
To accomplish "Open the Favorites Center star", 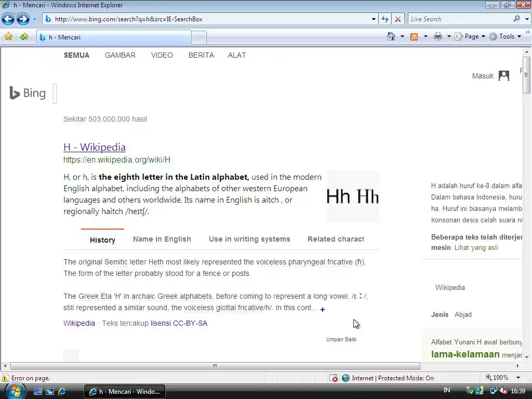I will click(x=9, y=37).
